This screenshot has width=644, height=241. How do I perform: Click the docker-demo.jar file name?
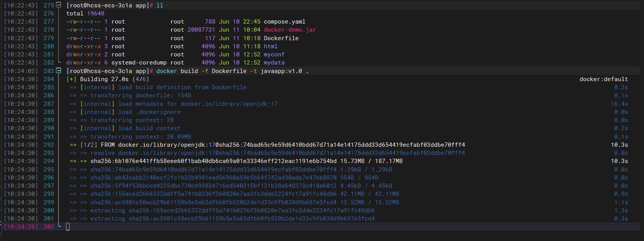[x=290, y=30]
